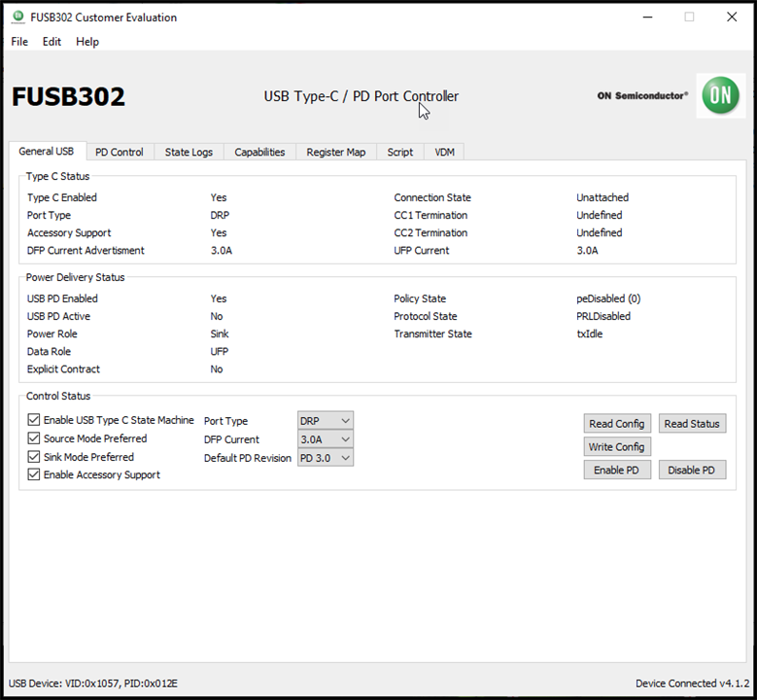The image size is (757, 700).
Task: Click the Explicit Contract label
Action: click(x=63, y=369)
